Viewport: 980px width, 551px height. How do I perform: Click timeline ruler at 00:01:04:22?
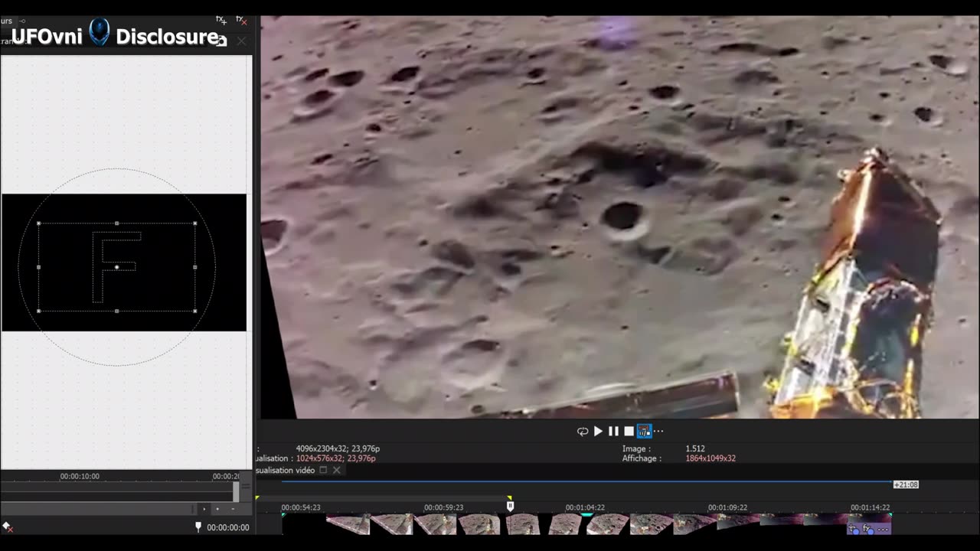point(585,507)
